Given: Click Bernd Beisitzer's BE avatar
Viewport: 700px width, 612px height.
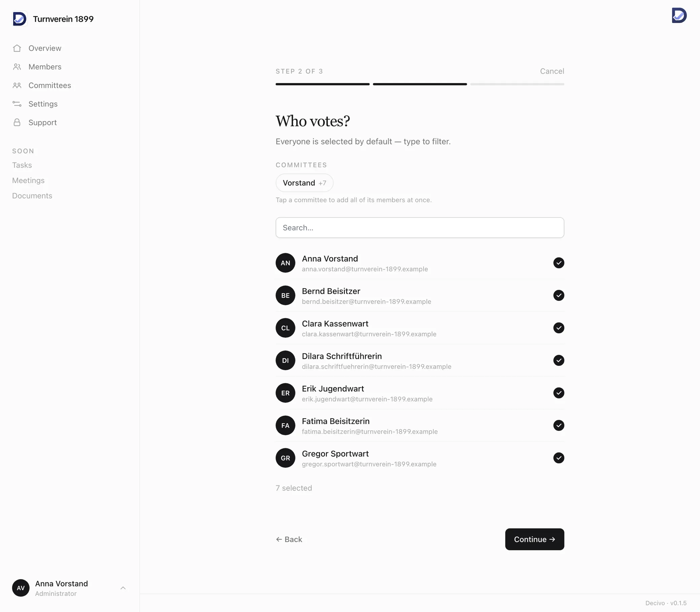Looking at the screenshot, I should [x=285, y=296].
